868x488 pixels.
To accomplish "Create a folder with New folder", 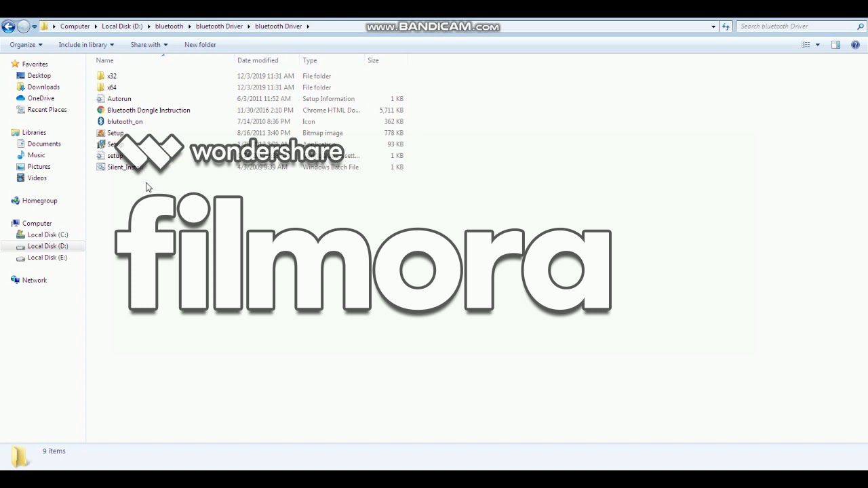I will (x=200, y=45).
